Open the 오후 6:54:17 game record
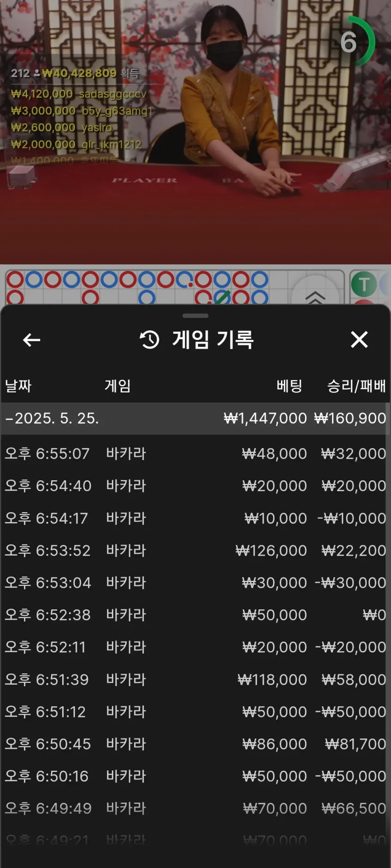 [x=195, y=518]
